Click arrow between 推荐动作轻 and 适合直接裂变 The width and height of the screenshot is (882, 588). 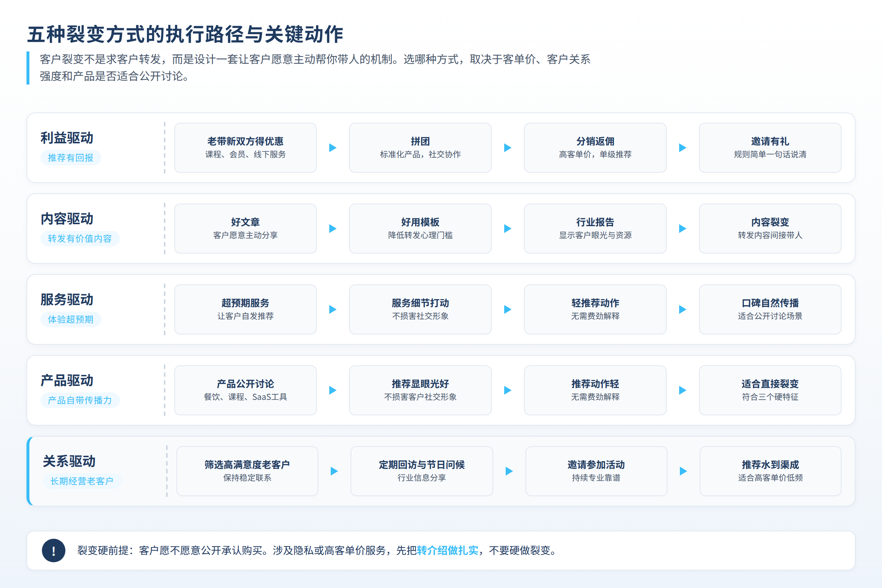[682, 390]
